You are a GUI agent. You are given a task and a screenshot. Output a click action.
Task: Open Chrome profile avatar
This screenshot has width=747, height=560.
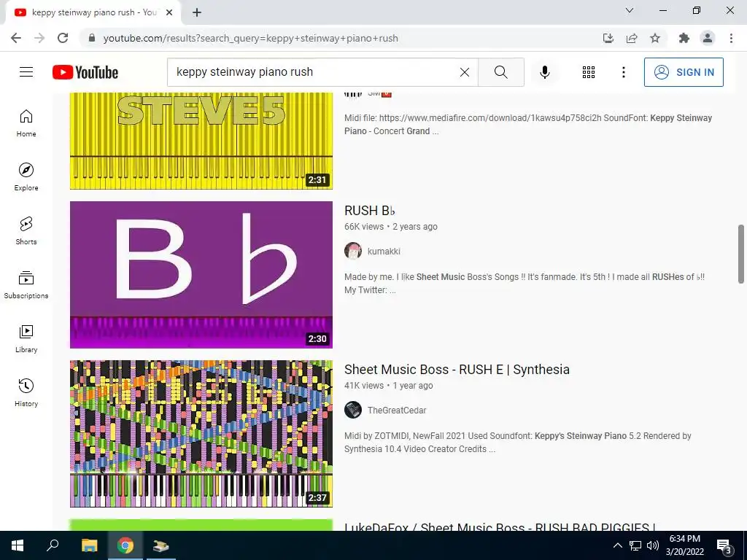pyautogui.click(x=708, y=38)
